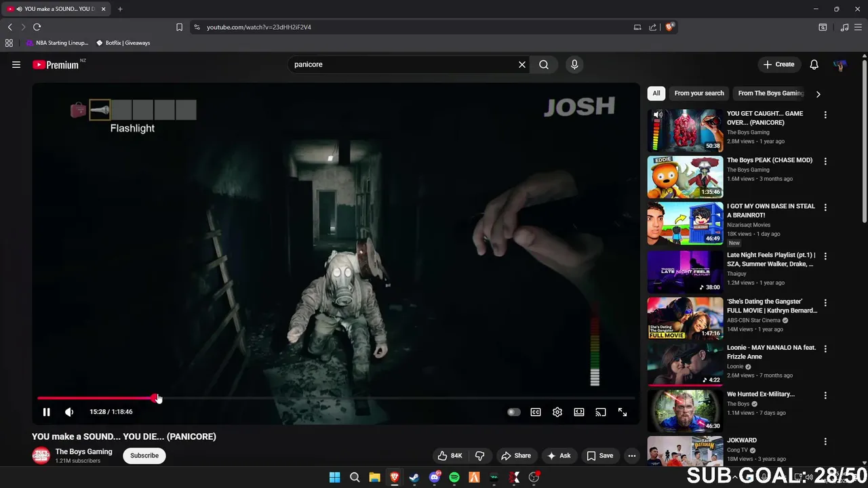Screen dimensions: 868x488
Task: Open options for The Boys PEAK video
Action: pos(825,161)
